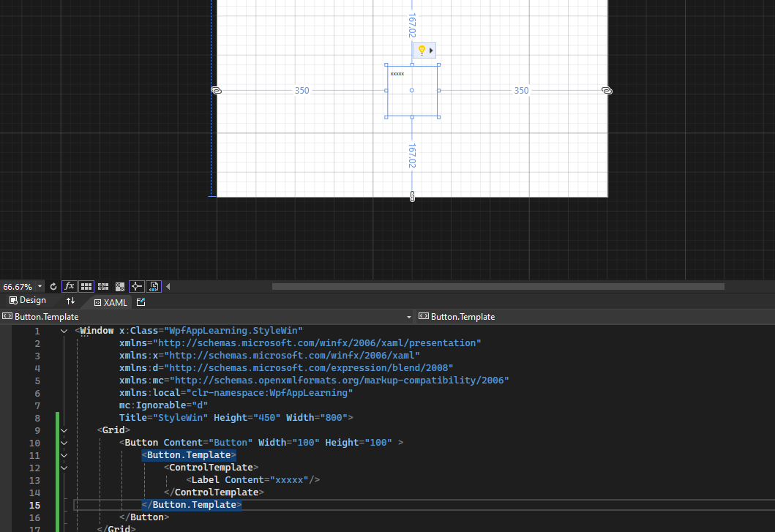Click the top 167.02 margin value

[412, 25]
